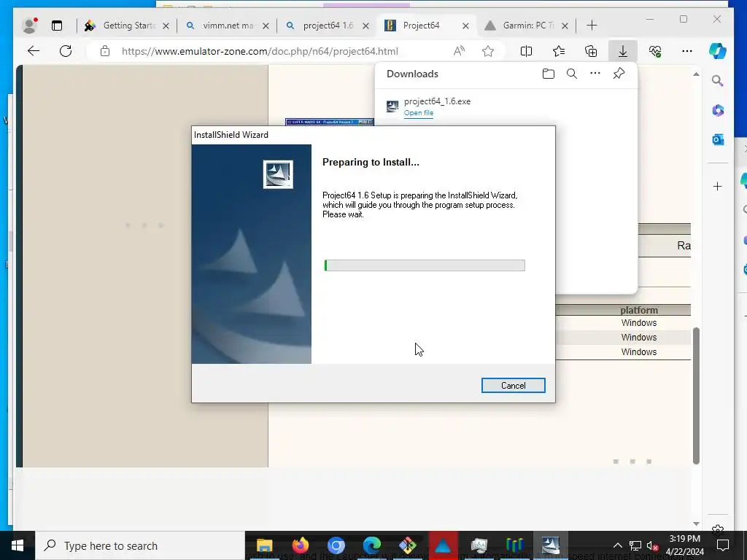Open the Favorites list
Viewport: 747px width, 560px height.
558,51
